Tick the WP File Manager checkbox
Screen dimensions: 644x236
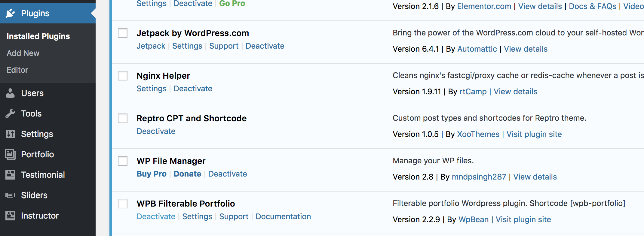click(123, 161)
